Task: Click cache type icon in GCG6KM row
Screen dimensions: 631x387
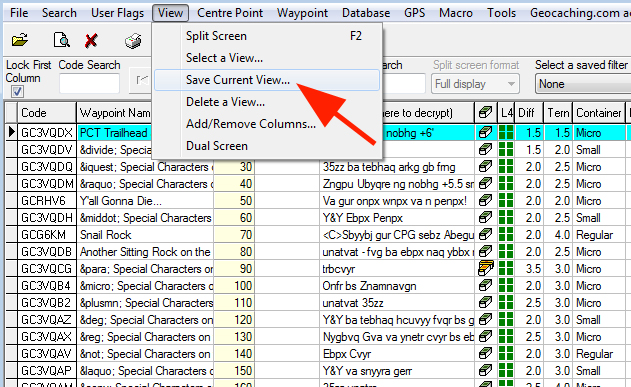Action: coord(485,234)
